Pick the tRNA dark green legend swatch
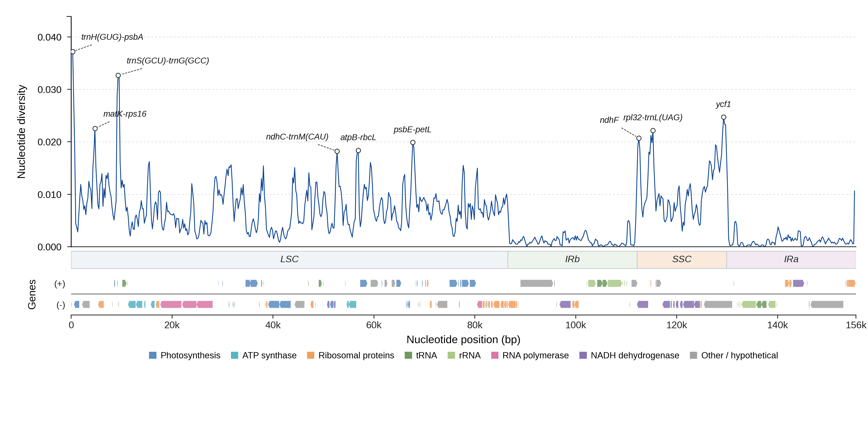Viewport: 868px width, 422px height. point(408,355)
